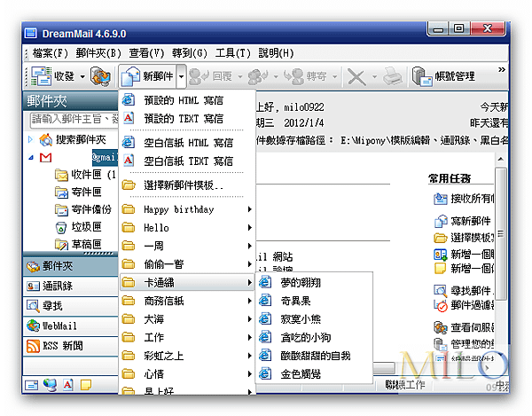Click 郵件過濾 task link
532x416 pixels.
click(464, 305)
